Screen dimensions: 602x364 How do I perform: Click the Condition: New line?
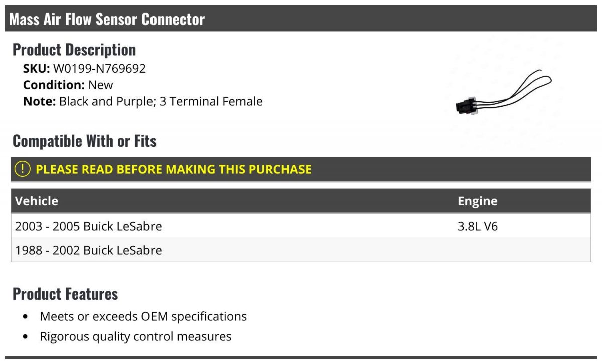click(68, 85)
